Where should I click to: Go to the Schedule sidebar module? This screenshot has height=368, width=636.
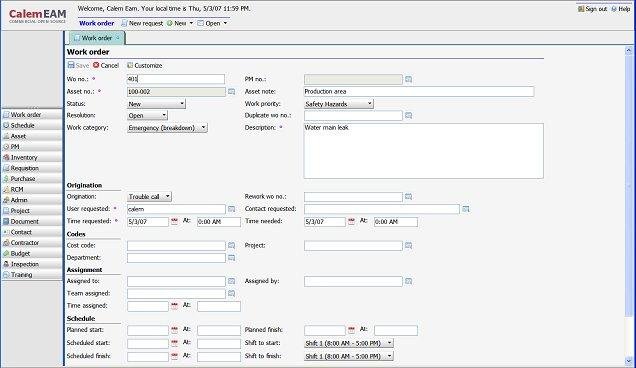coord(32,125)
